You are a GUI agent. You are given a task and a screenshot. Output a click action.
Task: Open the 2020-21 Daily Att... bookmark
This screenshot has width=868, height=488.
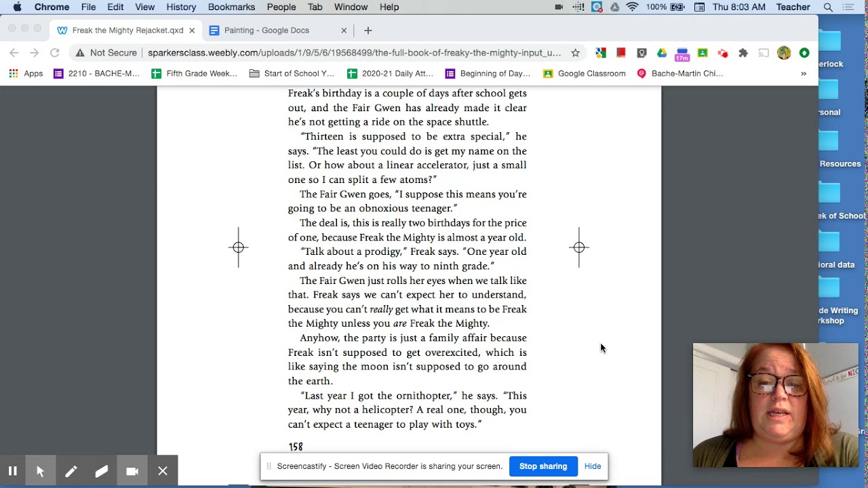[390, 73]
